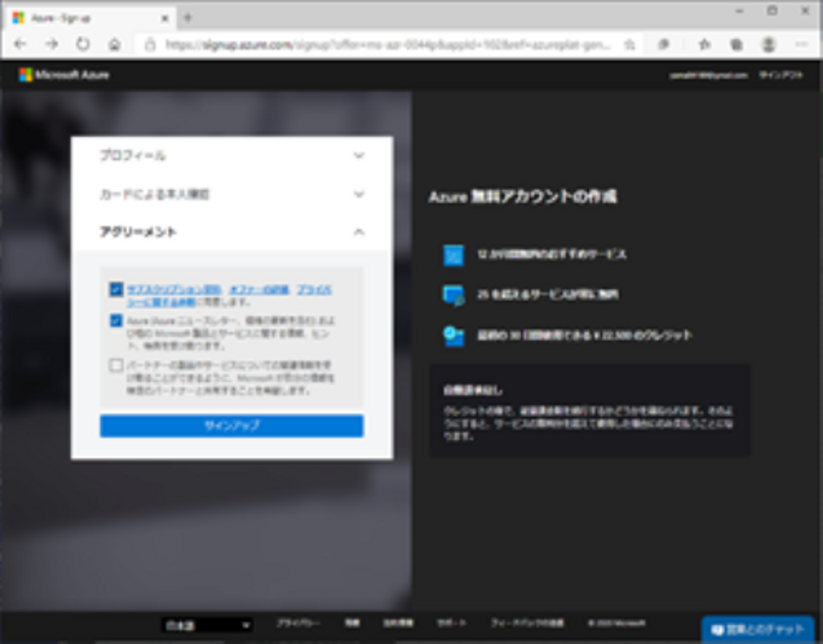
Task: Click the Microsoft Azure logo
Action: tap(64, 75)
